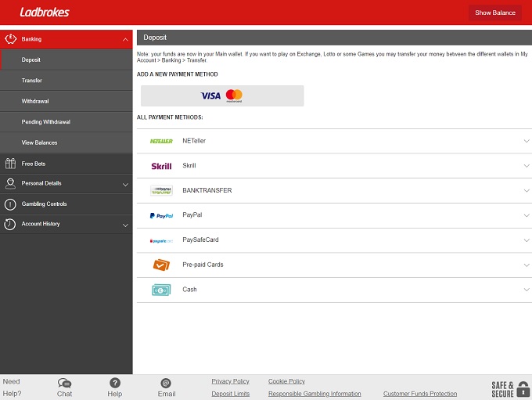Screen dimensions: 532x400
Task: Expand the BANKTRANSFER row chevron
Action: click(x=527, y=190)
